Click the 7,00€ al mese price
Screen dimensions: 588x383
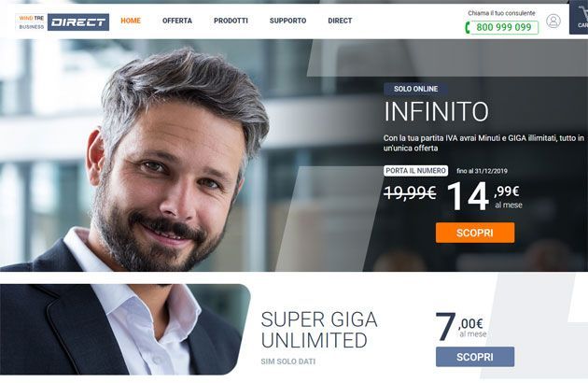point(461,326)
